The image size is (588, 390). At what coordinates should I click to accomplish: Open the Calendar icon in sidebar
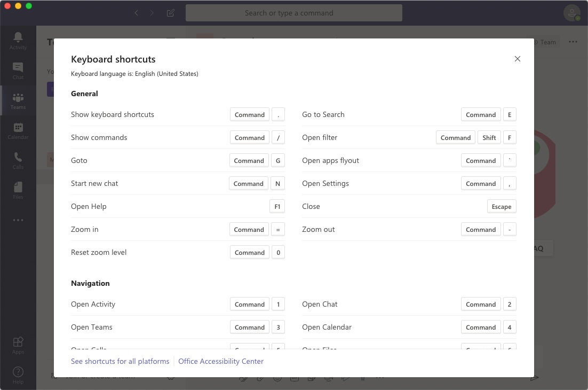pos(18,131)
